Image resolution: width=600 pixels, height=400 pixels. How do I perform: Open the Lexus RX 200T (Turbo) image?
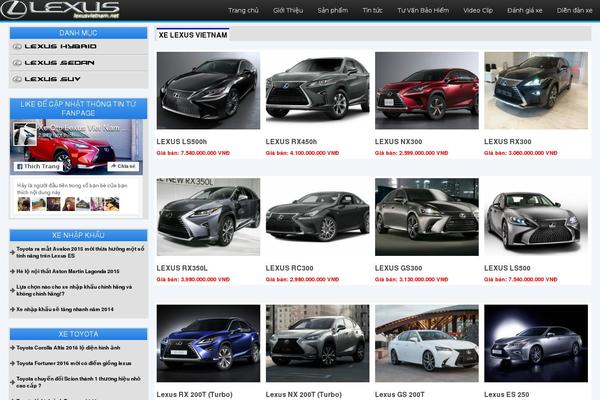(x=208, y=343)
